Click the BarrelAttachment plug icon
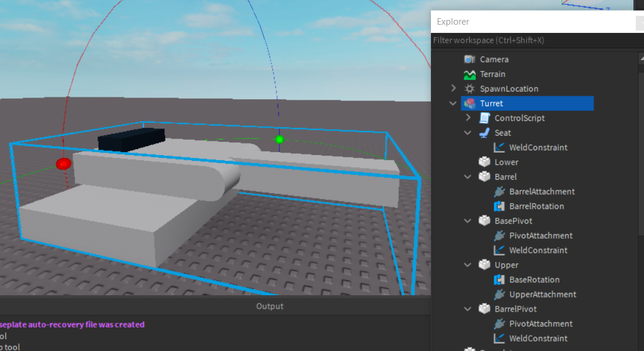The image size is (644, 351). [499, 191]
